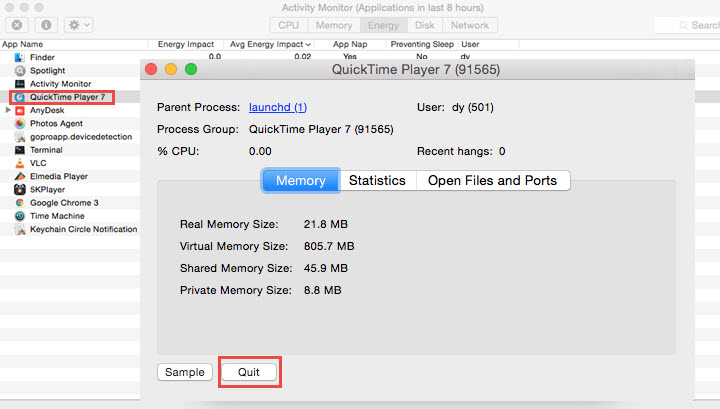Viewport: 720px width, 409px height.
Task: Click the Quit button
Action: [249, 372]
